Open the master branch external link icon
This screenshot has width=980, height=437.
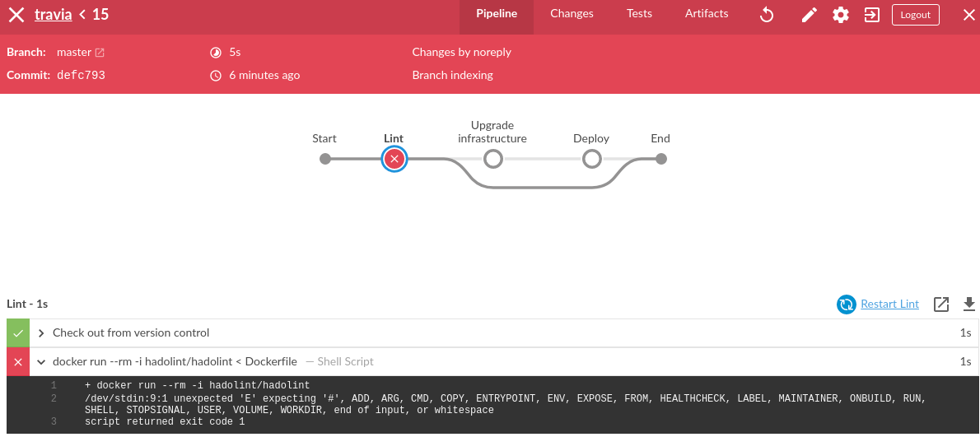point(100,53)
